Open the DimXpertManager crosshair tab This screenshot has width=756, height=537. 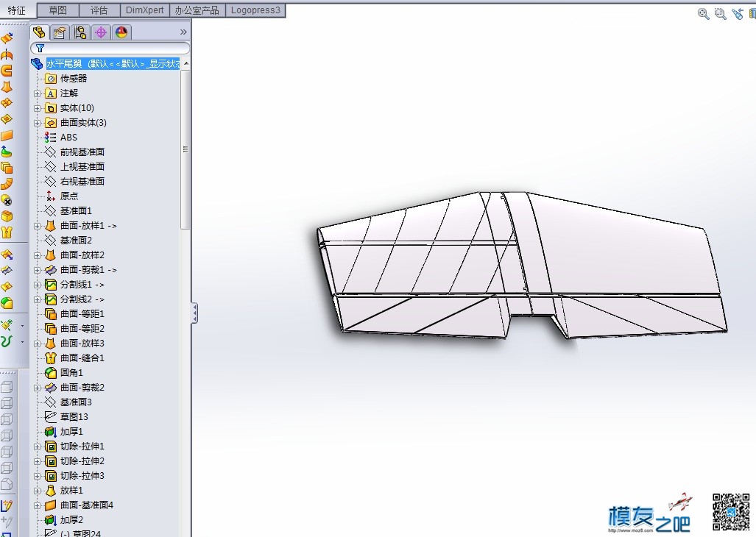[x=101, y=32]
